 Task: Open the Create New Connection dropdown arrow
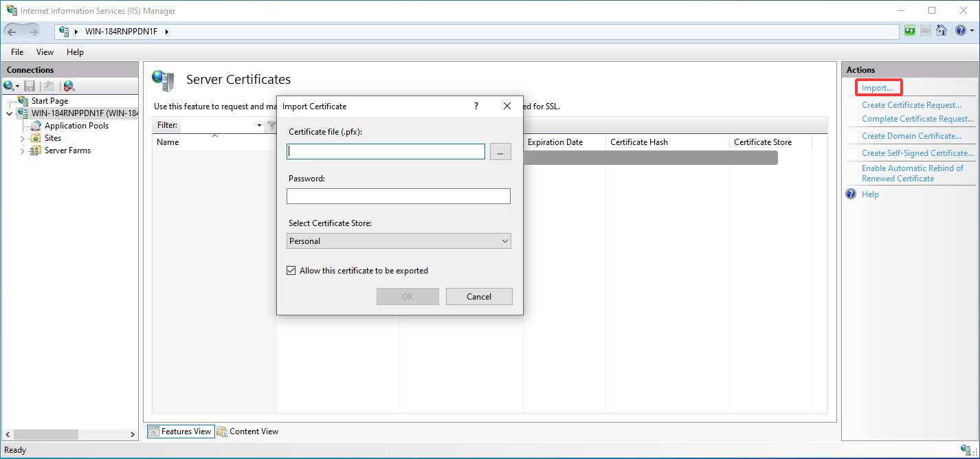pyautogui.click(x=17, y=86)
